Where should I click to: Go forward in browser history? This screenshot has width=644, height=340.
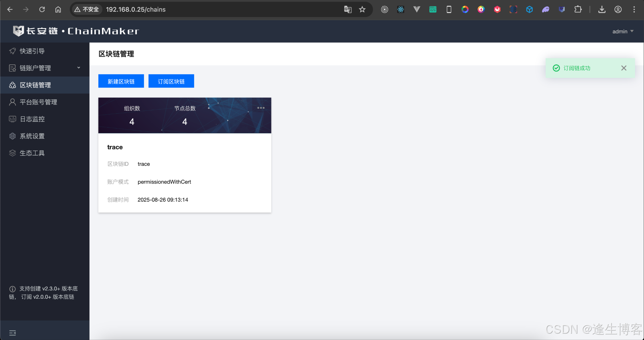26,9
